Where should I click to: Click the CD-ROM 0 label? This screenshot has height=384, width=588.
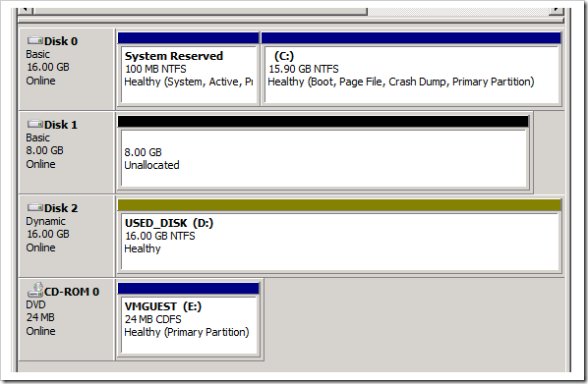click(72, 292)
